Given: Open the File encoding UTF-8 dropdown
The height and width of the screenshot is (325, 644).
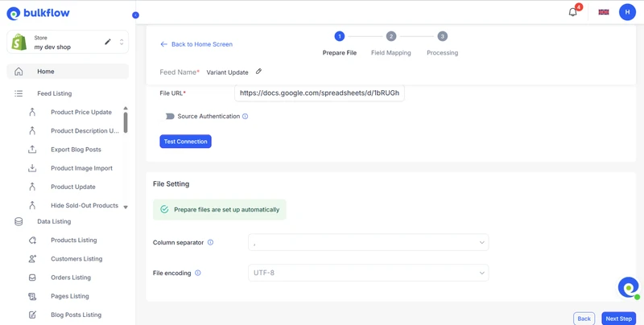Looking at the screenshot, I should pos(369,273).
